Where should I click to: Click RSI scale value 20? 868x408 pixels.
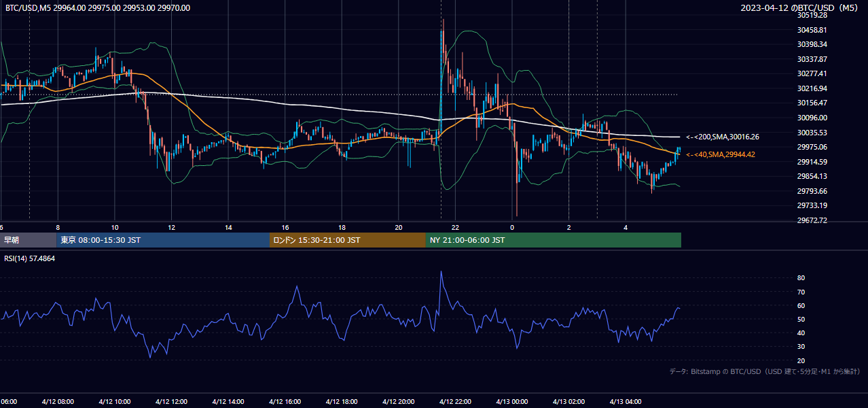[x=801, y=360]
